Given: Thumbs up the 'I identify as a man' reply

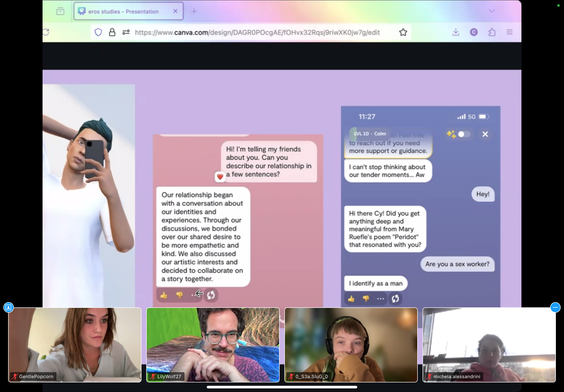Looking at the screenshot, I should pos(351,299).
